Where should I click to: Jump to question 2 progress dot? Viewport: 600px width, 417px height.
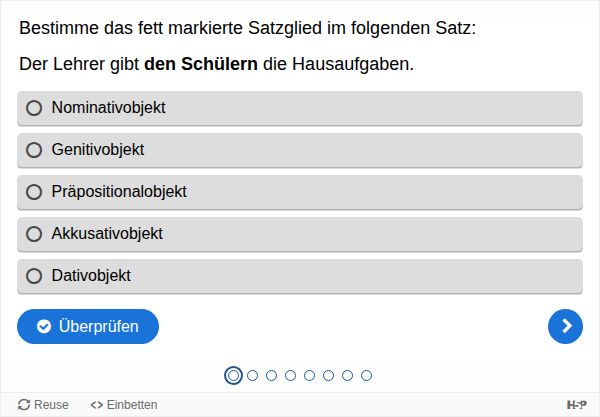[252, 375]
